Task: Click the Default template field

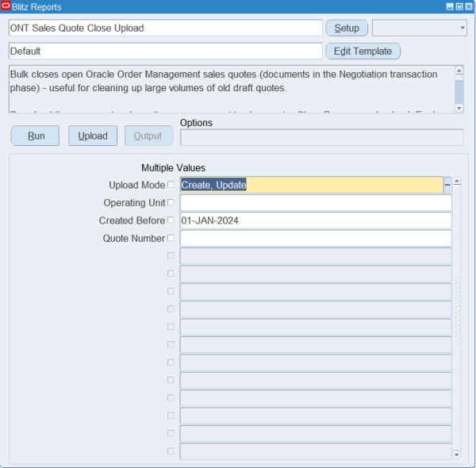Action: click(166, 51)
